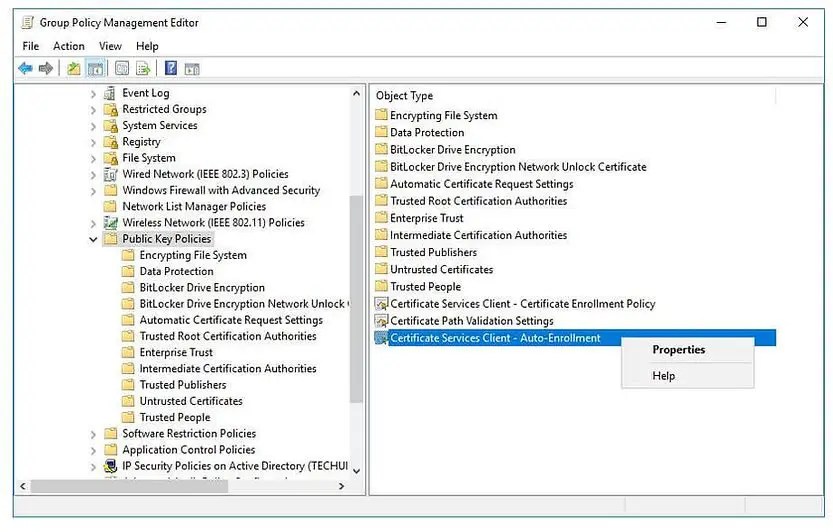Select BitLocker Drive Encryption in left tree

[x=202, y=288]
